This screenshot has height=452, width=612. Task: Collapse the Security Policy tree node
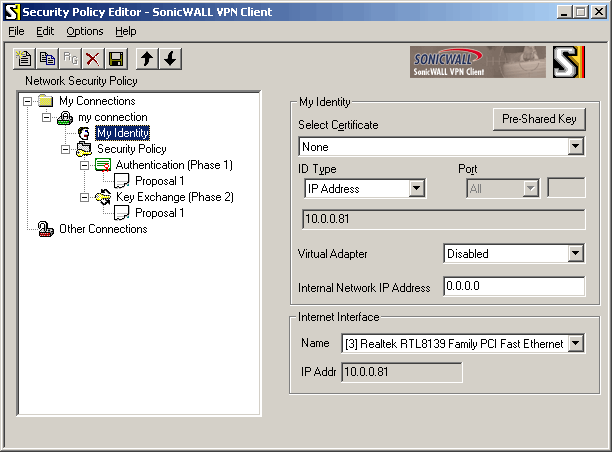point(66,149)
